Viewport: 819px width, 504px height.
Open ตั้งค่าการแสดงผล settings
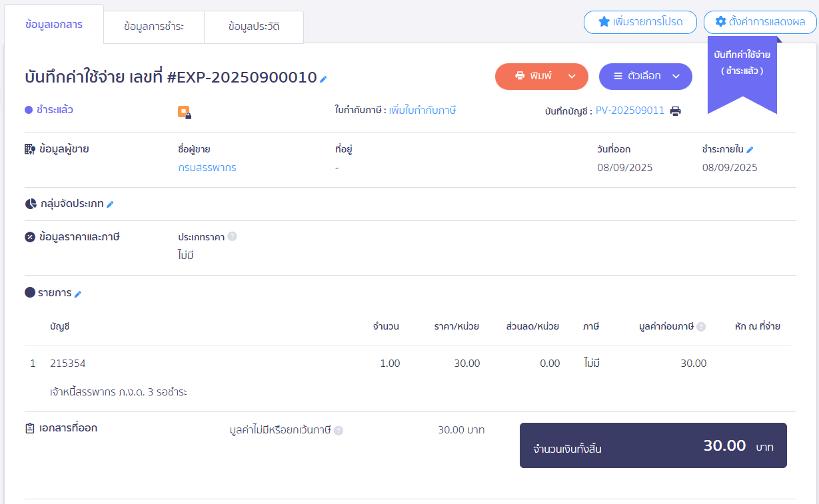(760, 22)
